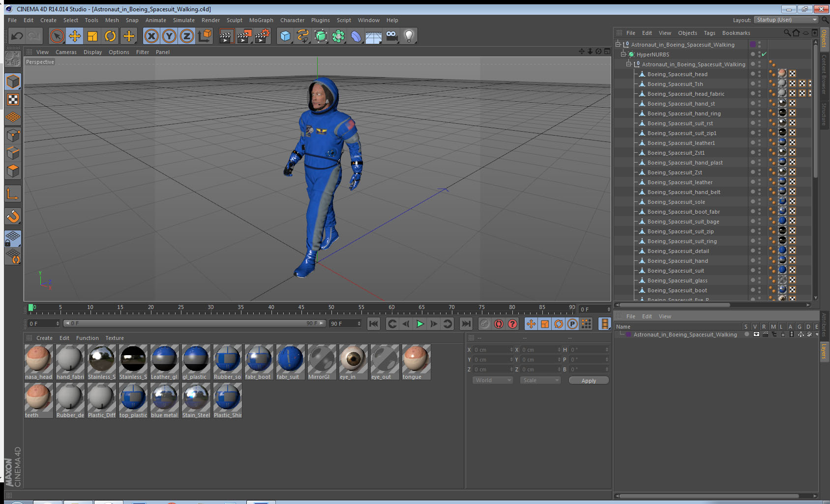Collapse nested Astronaut_in_Boeing_Spacesuit_Walking null under HyperNURBS
This screenshot has height=504, width=830.
point(628,64)
